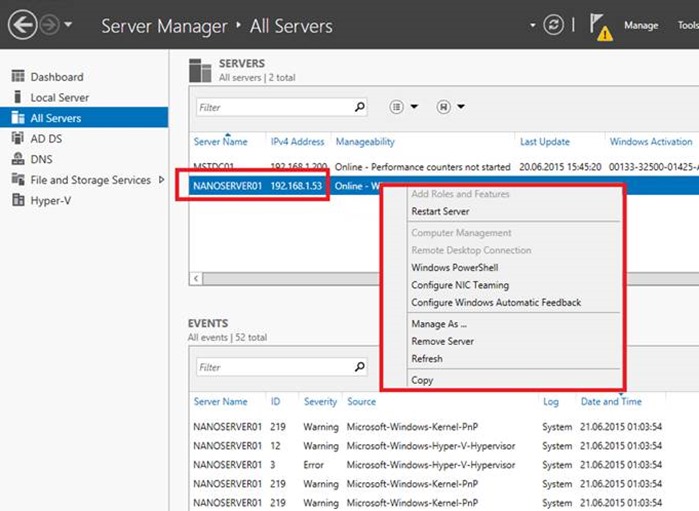Select NANOSERVER01 server row

(444, 185)
